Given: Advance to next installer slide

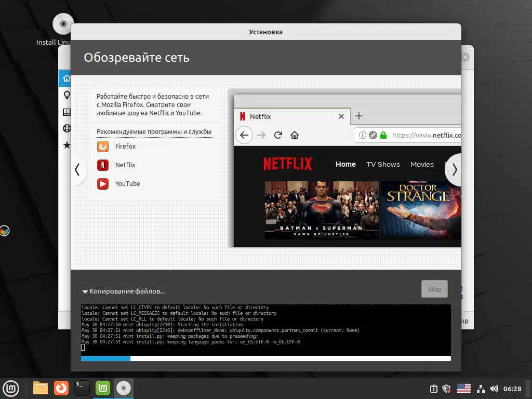Looking at the screenshot, I should [x=454, y=170].
